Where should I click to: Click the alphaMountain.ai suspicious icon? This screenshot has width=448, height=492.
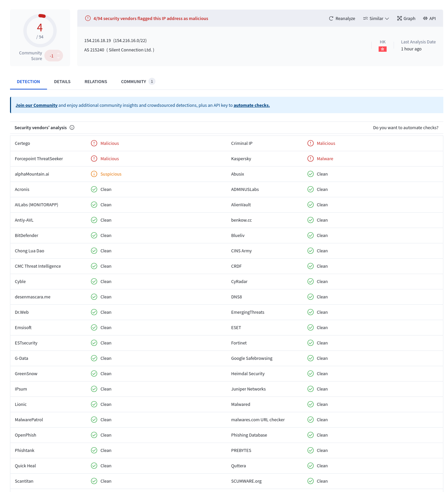pos(94,174)
